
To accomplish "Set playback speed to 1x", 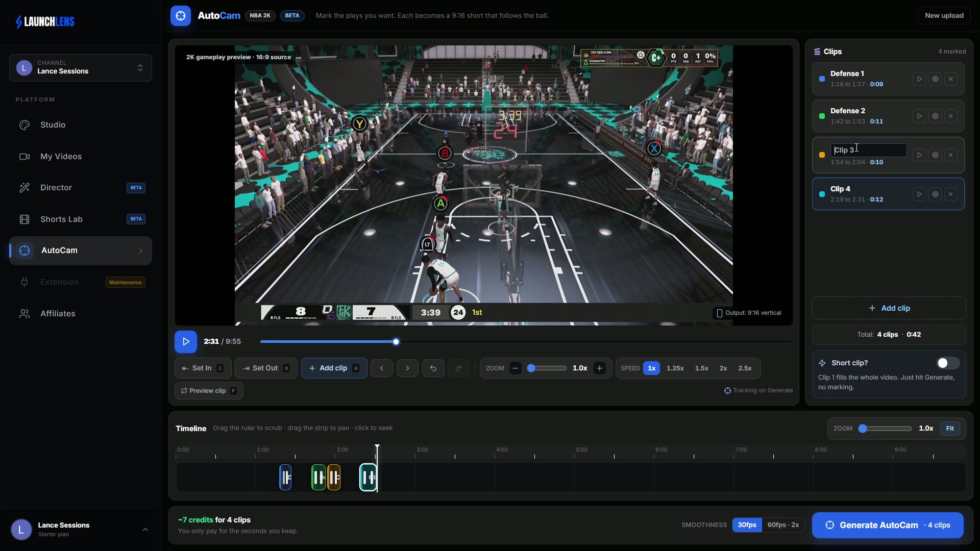I will pyautogui.click(x=651, y=368).
